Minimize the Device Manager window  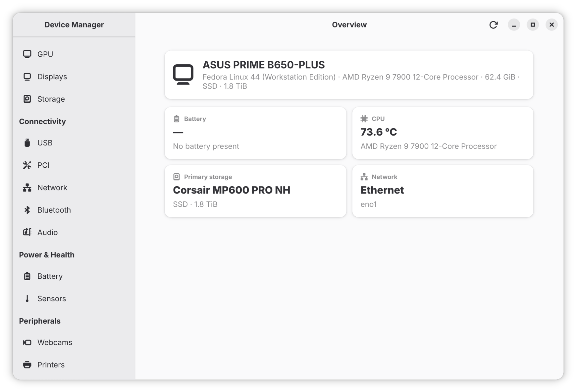[x=514, y=25]
